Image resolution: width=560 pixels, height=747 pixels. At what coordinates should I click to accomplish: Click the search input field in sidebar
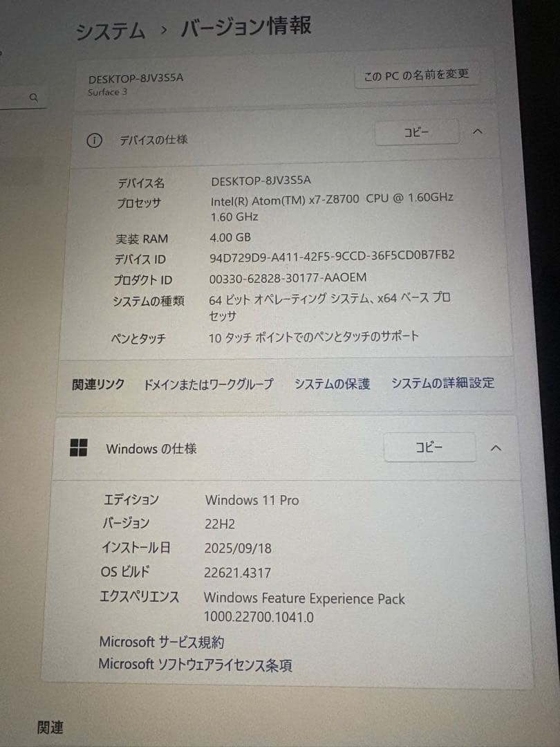click(23, 98)
